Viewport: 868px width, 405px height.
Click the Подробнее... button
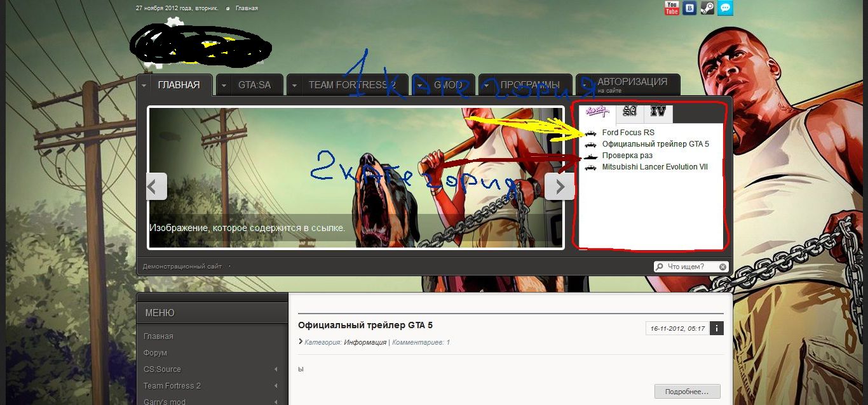(687, 392)
